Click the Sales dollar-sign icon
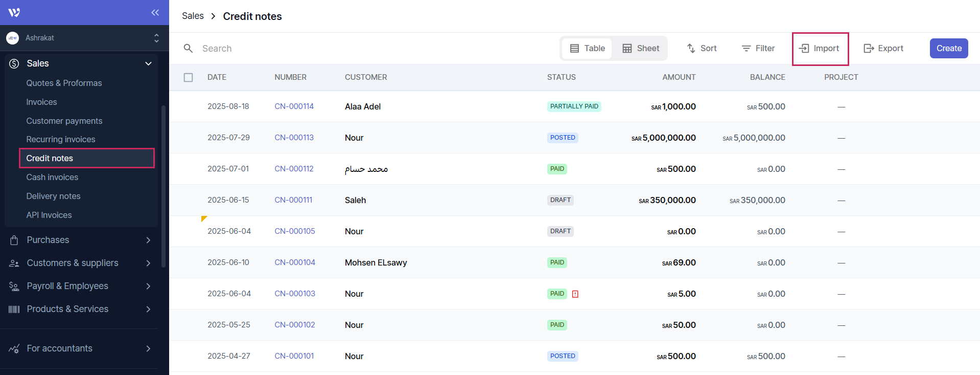 click(14, 63)
